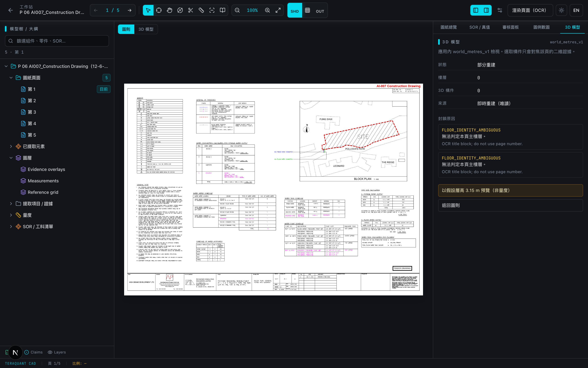588x368 pixels.
Task: Focus the 篩選組件 filter input
Action: pyautogui.click(x=57, y=41)
